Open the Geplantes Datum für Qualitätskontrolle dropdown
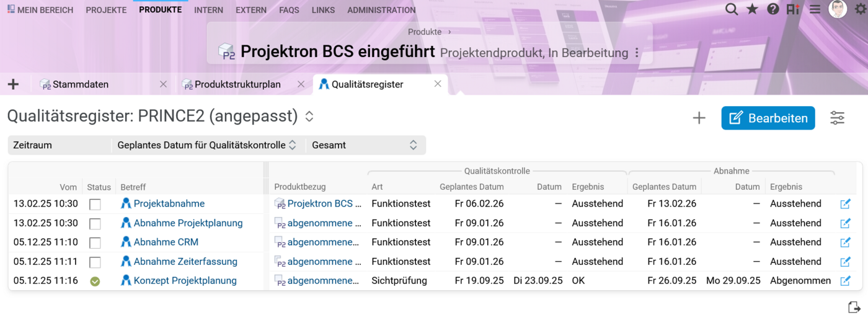868x320 pixels. tap(207, 145)
